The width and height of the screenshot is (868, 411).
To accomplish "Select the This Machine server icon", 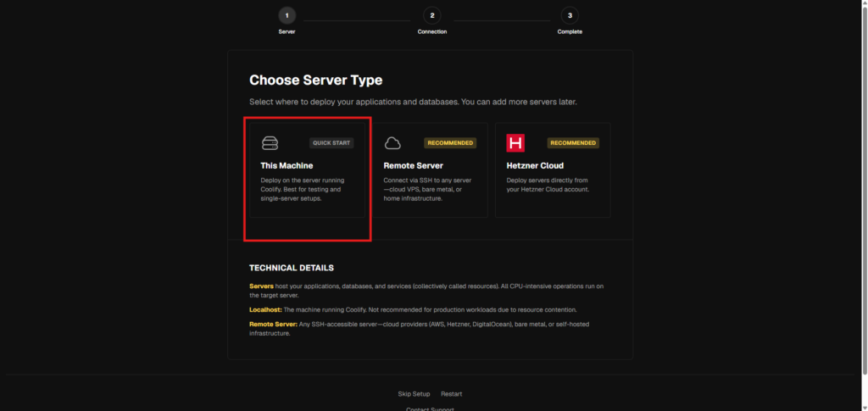I will pos(270,143).
